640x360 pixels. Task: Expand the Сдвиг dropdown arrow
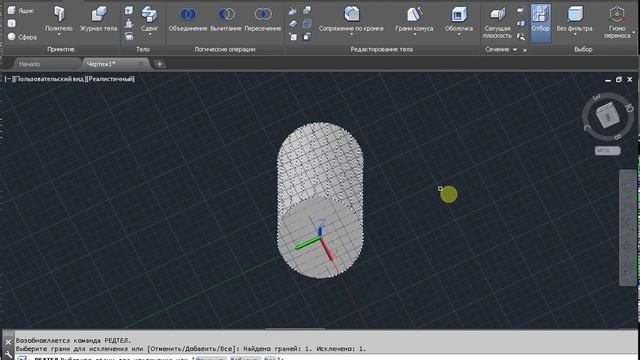tap(149, 35)
